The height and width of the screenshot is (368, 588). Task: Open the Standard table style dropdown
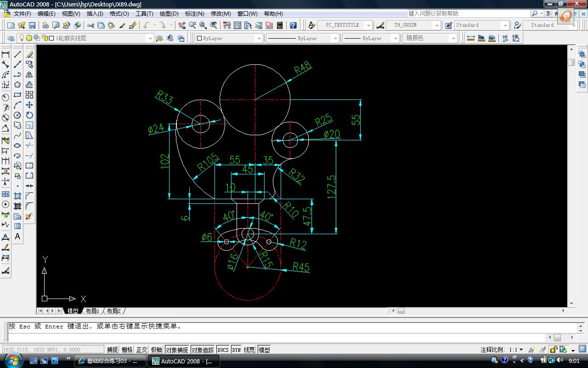[481, 25]
